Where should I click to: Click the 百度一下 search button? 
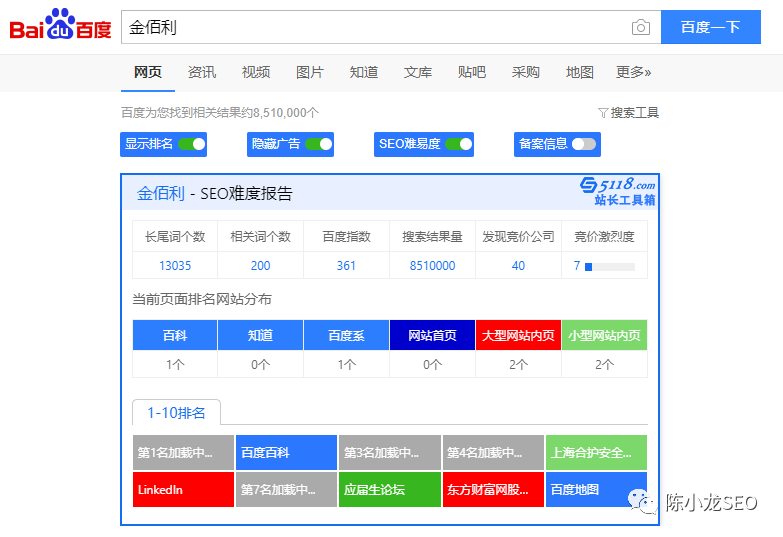click(x=711, y=27)
